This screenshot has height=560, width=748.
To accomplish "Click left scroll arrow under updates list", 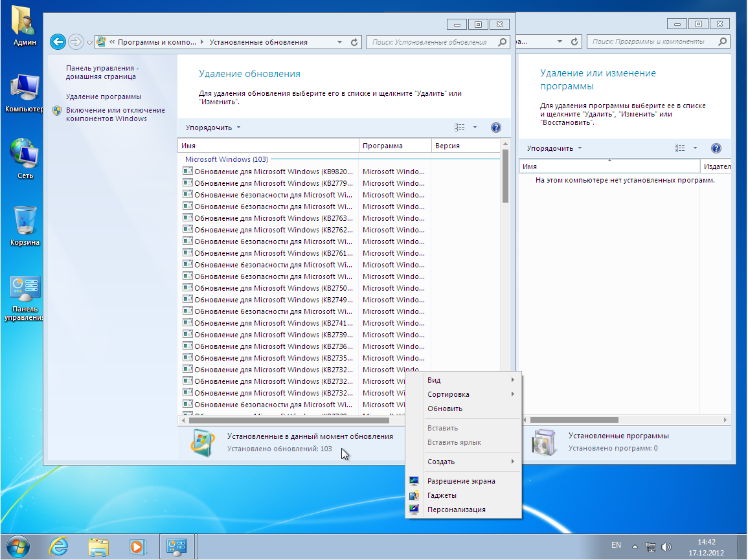I will coord(183,420).
